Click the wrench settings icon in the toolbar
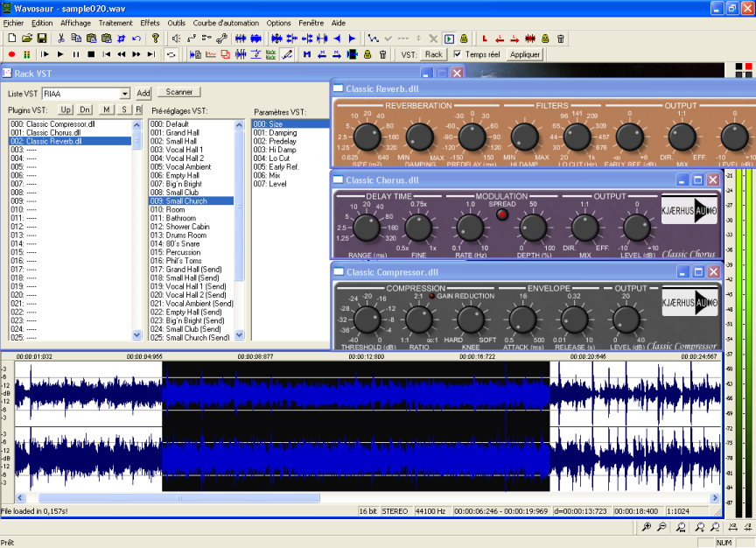Viewport: 756px width, 548px height. [221, 39]
